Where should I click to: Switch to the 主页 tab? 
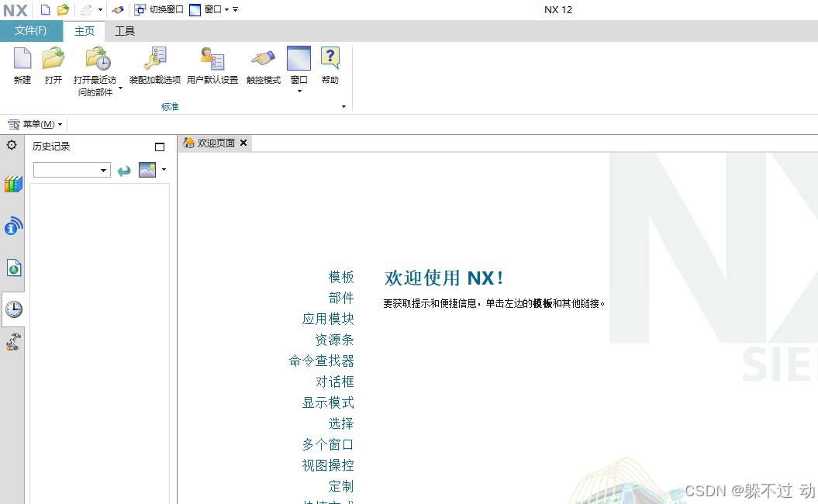tap(84, 31)
